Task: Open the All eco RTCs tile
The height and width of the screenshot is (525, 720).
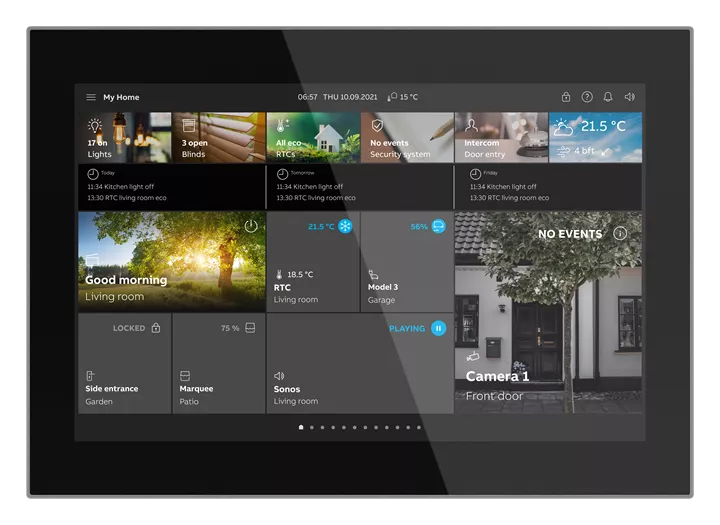Action: [x=313, y=137]
